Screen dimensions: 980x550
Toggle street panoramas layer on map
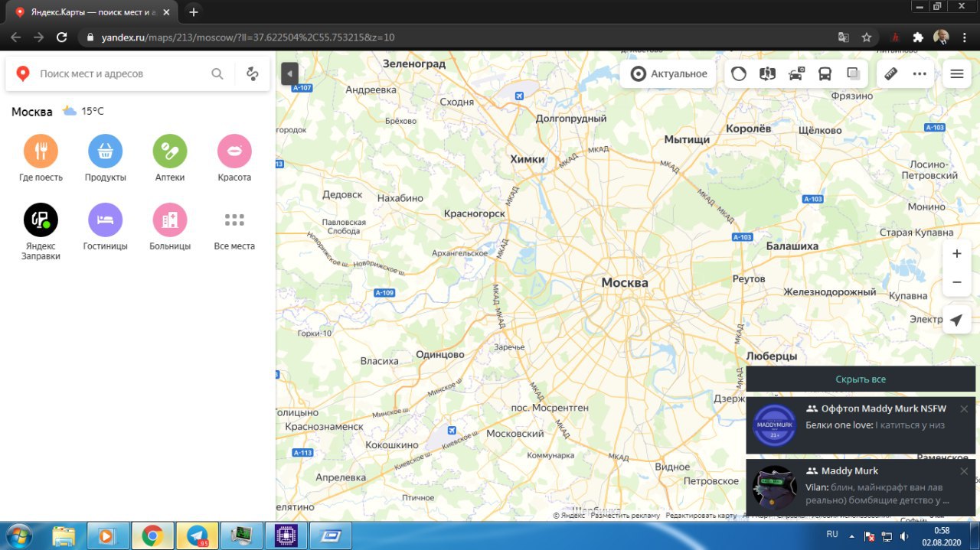pyautogui.click(x=767, y=74)
